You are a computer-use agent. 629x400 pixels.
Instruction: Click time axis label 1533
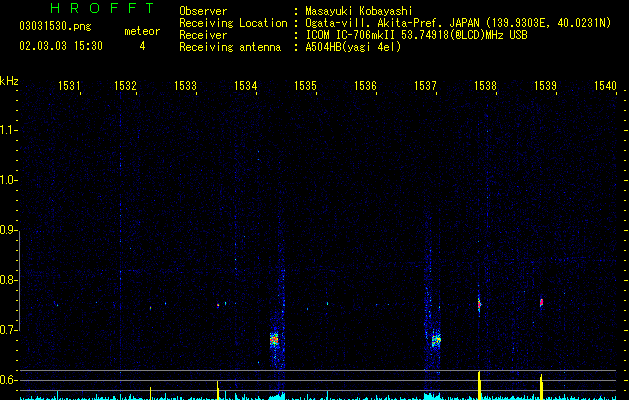point(185,85)
